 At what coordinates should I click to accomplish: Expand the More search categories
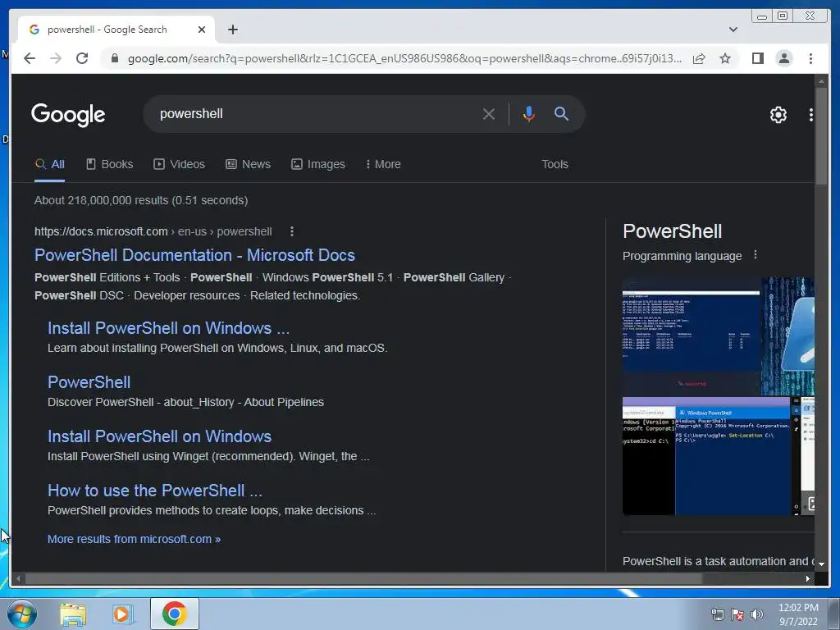(383, 164)
